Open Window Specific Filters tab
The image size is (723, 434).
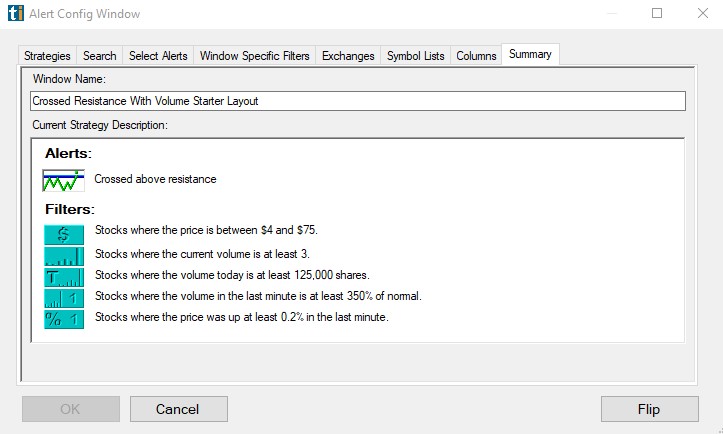255,56
